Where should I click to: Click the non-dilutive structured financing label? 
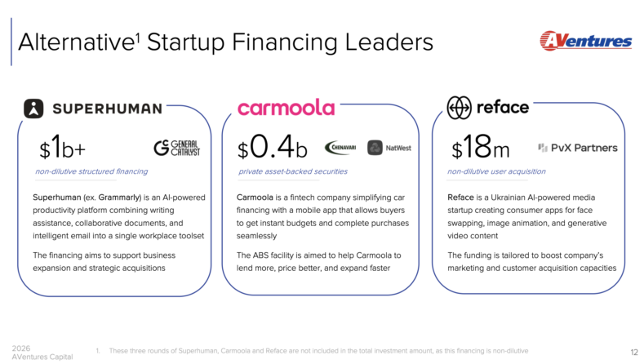coord(91,171)
